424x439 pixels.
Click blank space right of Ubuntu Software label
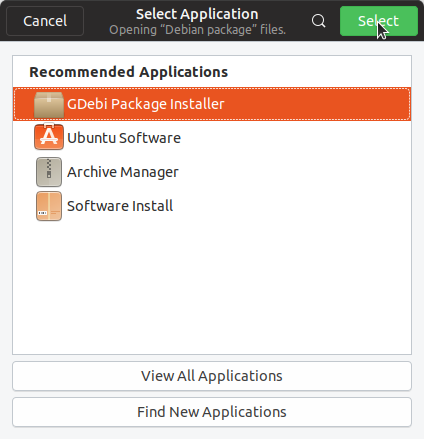295,138
